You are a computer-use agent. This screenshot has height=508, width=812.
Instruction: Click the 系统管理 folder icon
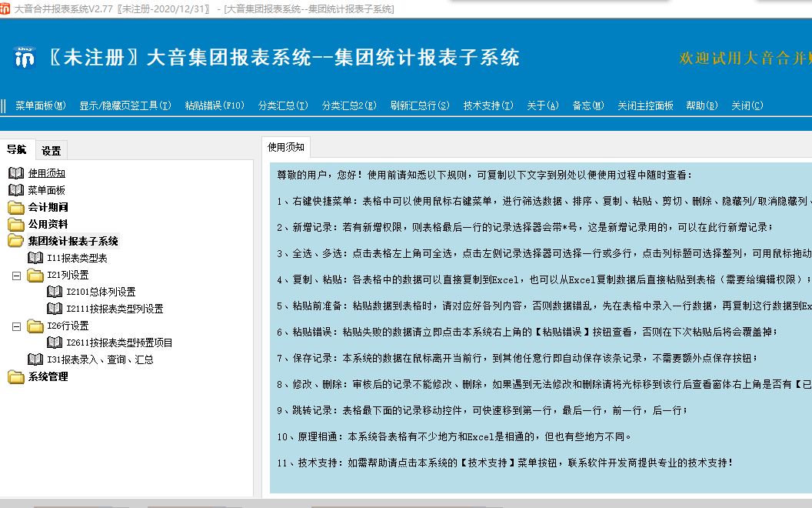click(16, 376)
